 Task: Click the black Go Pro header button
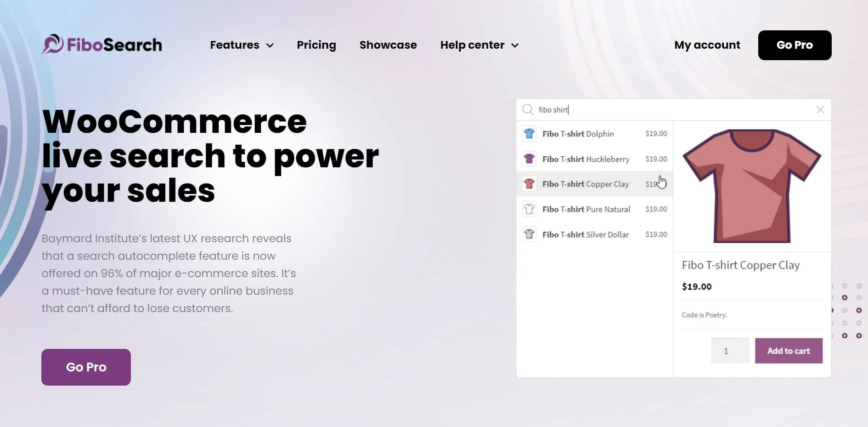[x=795, y=45]
